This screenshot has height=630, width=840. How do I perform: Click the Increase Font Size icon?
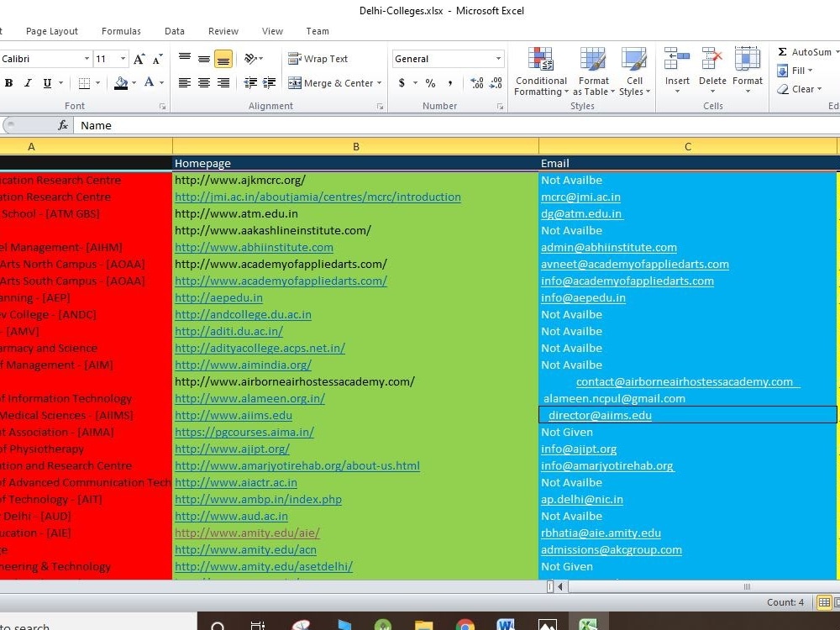pos(139,59)
